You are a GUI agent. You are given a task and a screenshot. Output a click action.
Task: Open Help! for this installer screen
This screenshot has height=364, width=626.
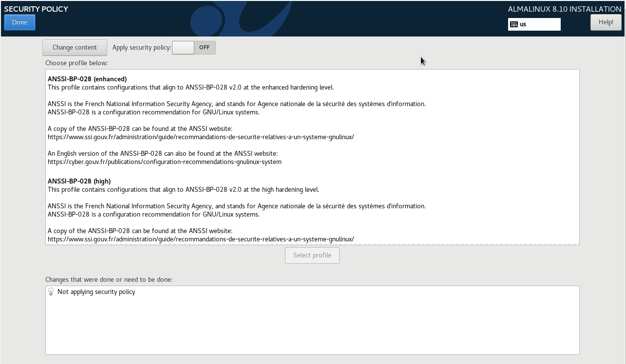(x=606, y=22)
